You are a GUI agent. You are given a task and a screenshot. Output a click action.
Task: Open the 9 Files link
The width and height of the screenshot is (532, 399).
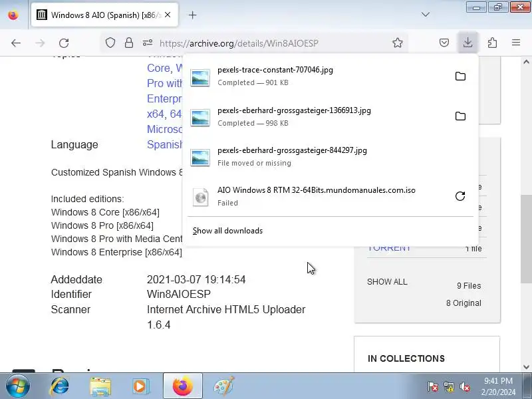tap(469, 286)
